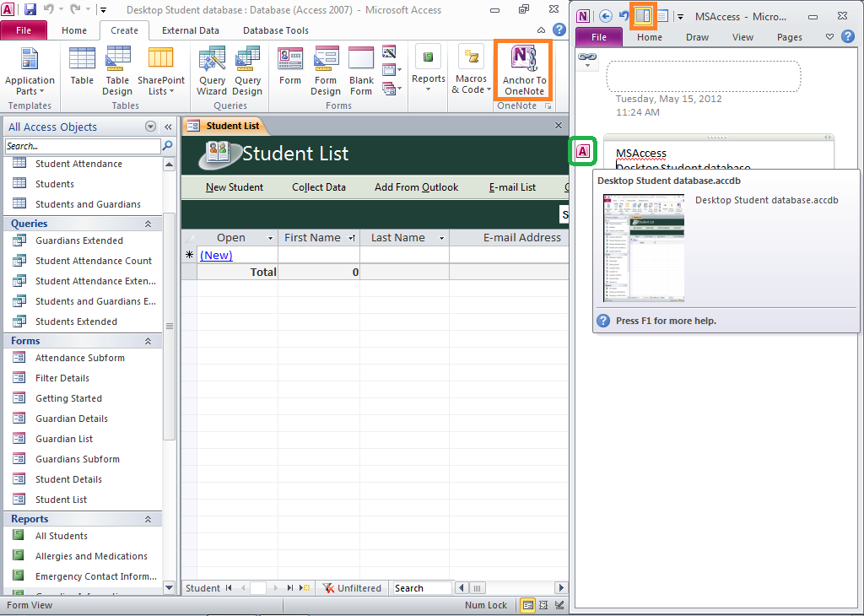Switch OneNote to Full Page view
The image size is (864, 616).
coord(661,16)
